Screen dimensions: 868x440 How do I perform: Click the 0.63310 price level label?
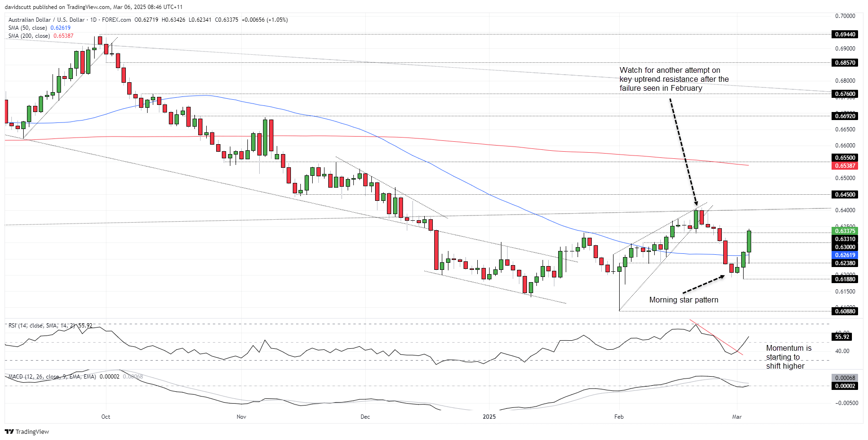[x=845, y=239]
